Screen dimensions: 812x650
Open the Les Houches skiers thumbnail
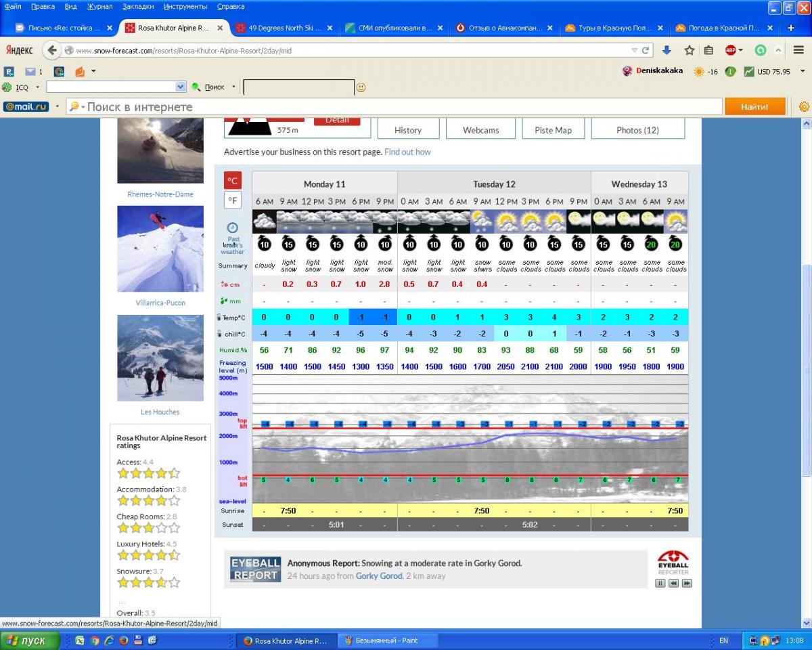[x=160, y=357]
